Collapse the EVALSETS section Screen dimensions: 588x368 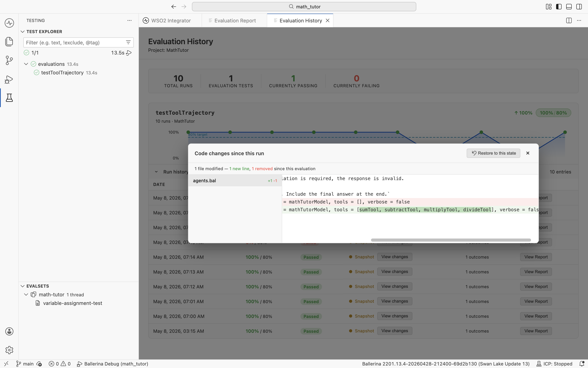23,286
